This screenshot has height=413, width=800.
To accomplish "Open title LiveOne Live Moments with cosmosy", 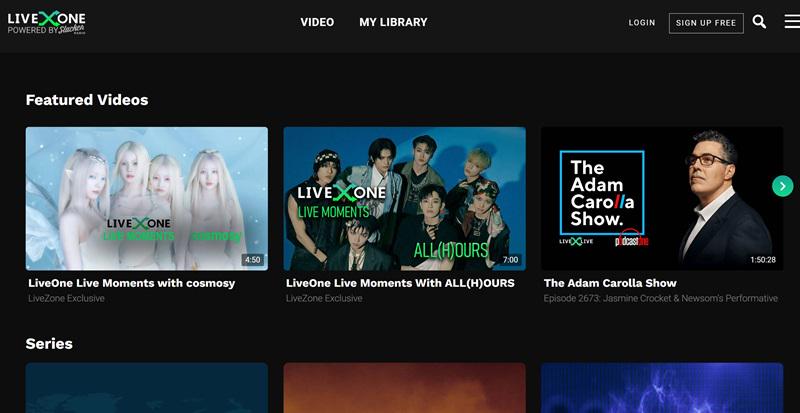I will [132, 283].
